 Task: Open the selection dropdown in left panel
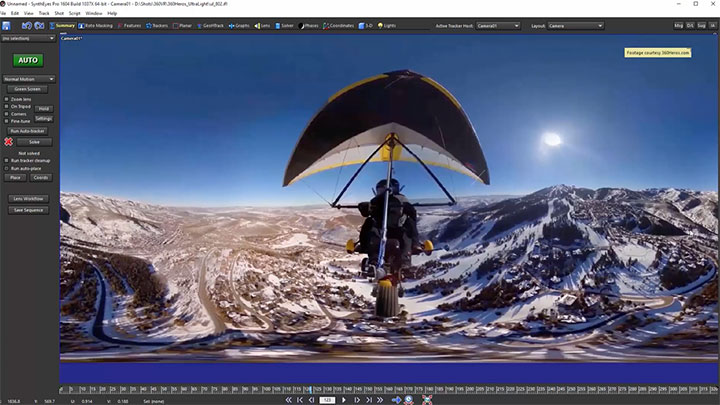28,39
